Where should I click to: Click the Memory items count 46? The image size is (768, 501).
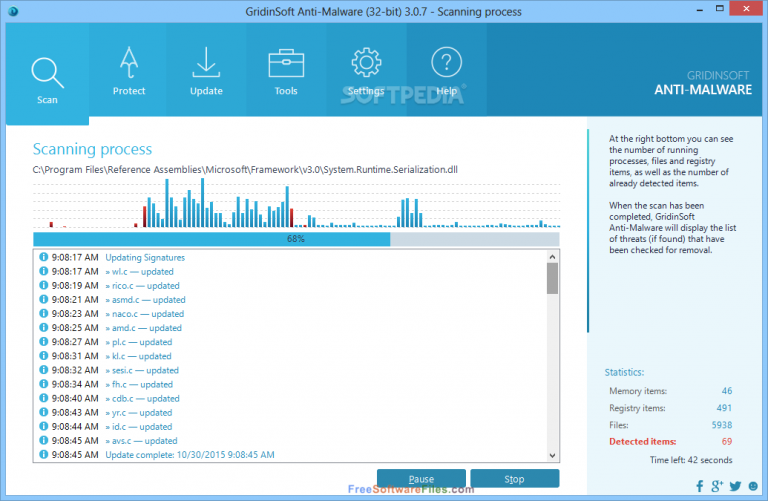coord(727,391)
